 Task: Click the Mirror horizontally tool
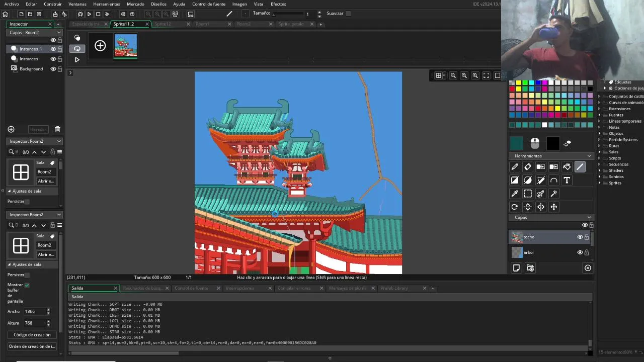541,207
